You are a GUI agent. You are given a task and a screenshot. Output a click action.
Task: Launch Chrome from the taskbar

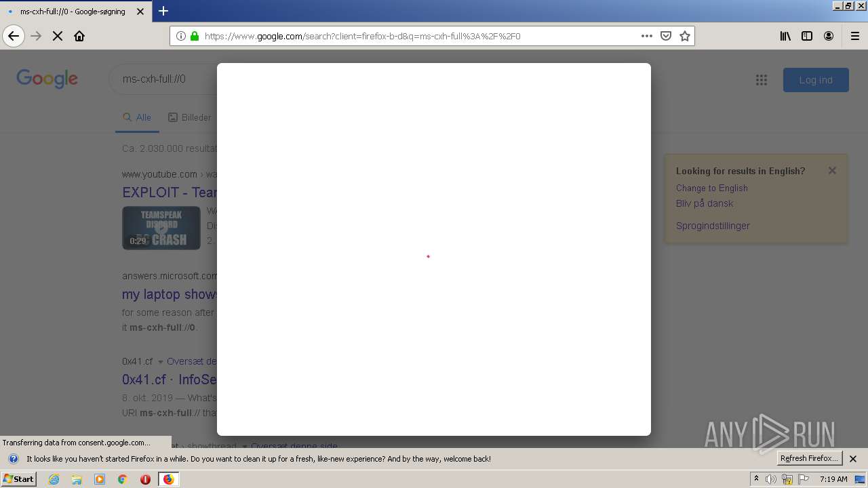click(122, 479)
